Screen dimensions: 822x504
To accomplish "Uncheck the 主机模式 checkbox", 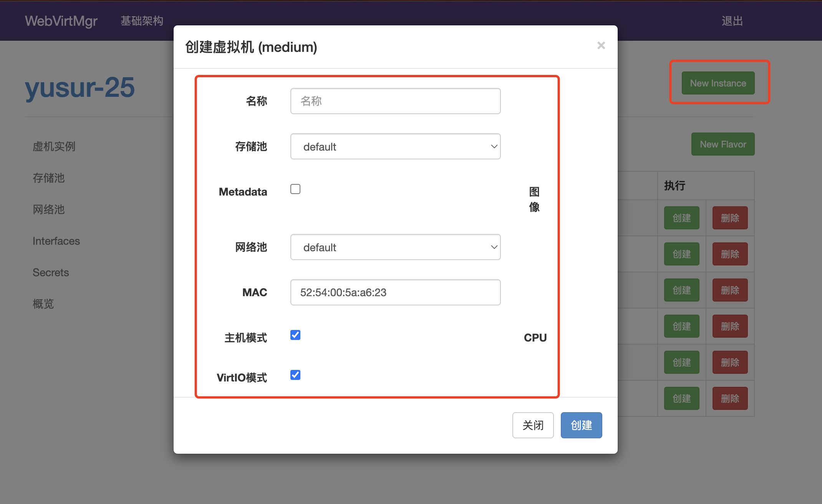I will (295, 335).
